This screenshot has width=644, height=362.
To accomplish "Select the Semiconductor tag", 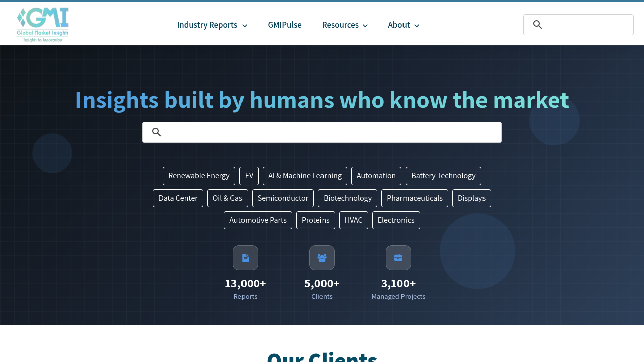I will (x=283, y=198).
